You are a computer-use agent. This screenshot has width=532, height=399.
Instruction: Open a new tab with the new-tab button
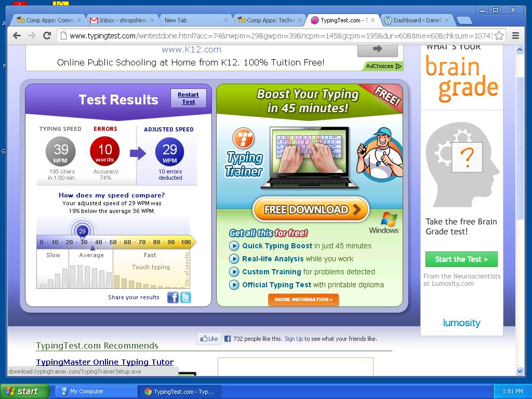point(464,20)
